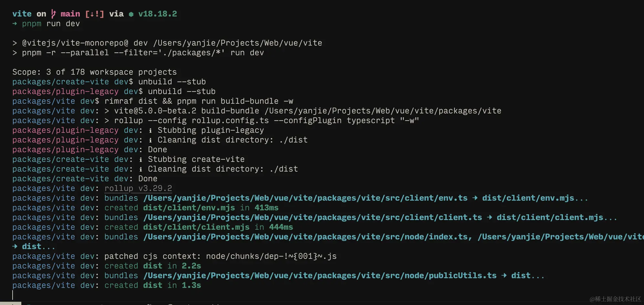This screenshot has height=305, width=644.
Task: Click the git branch icon before main
Action: point(53,14)
